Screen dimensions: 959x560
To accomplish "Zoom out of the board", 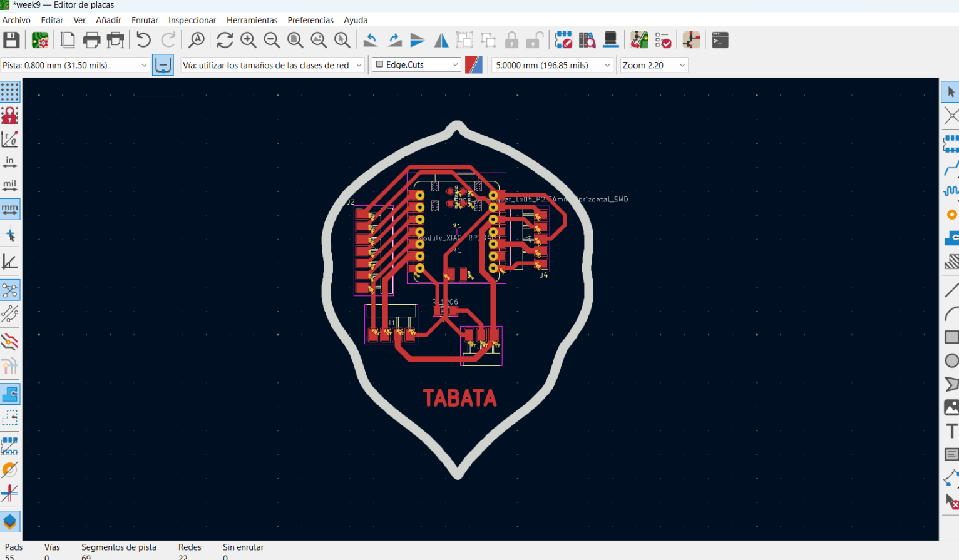I will coord(272,41).
